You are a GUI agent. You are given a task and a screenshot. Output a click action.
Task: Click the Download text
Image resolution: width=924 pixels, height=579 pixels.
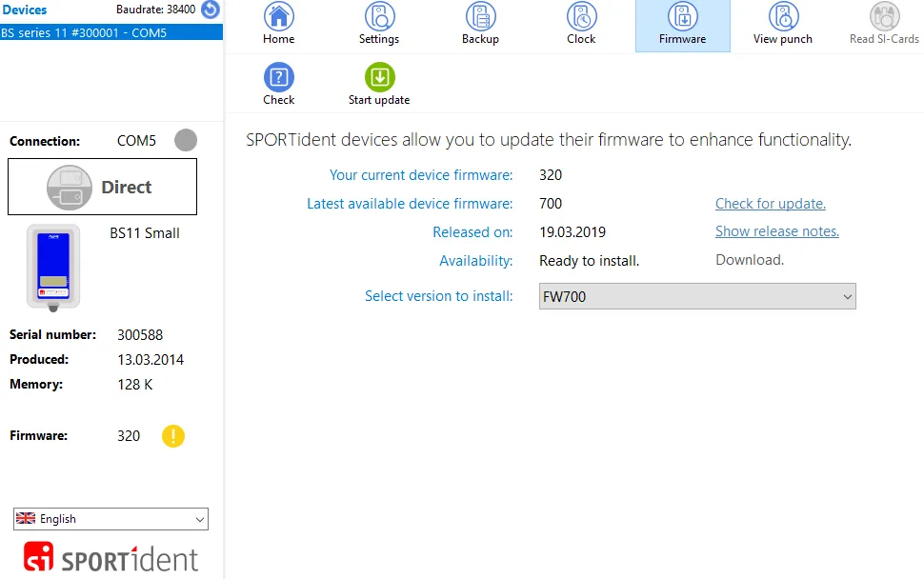click(750, 260)
